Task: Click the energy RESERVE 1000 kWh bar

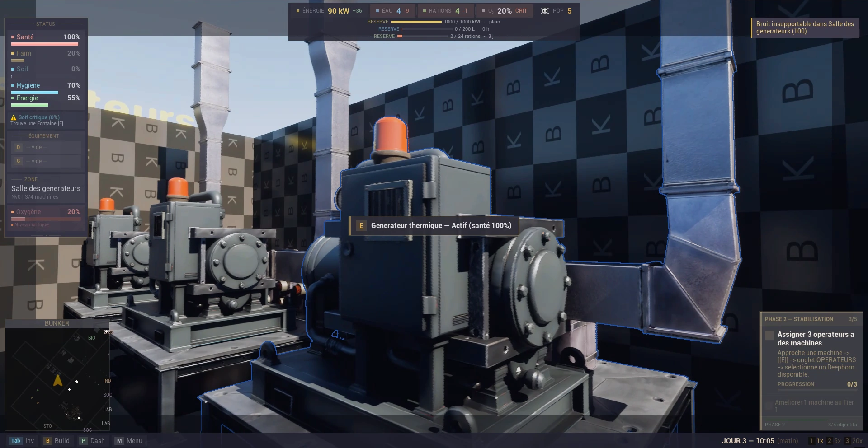Action: click(x=416, y=22)
